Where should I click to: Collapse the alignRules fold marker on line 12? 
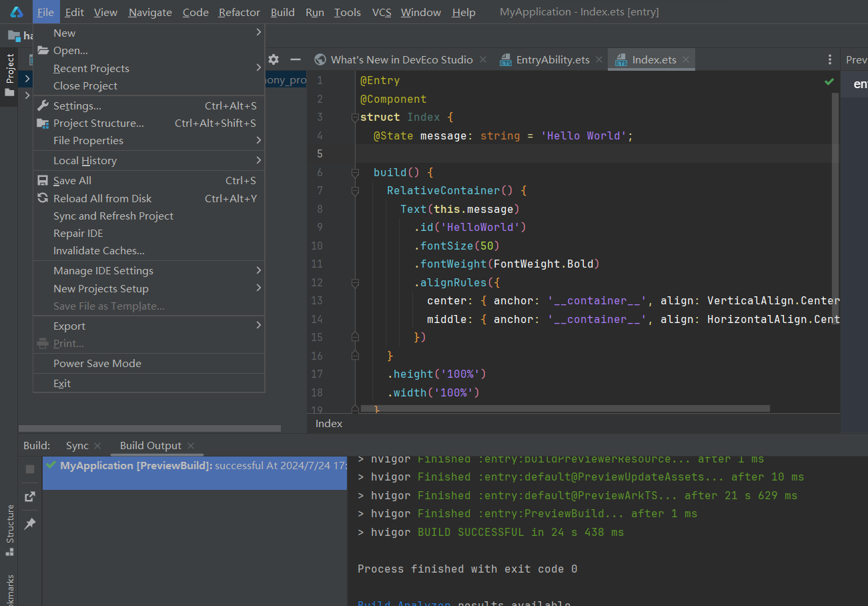[355, 283]
